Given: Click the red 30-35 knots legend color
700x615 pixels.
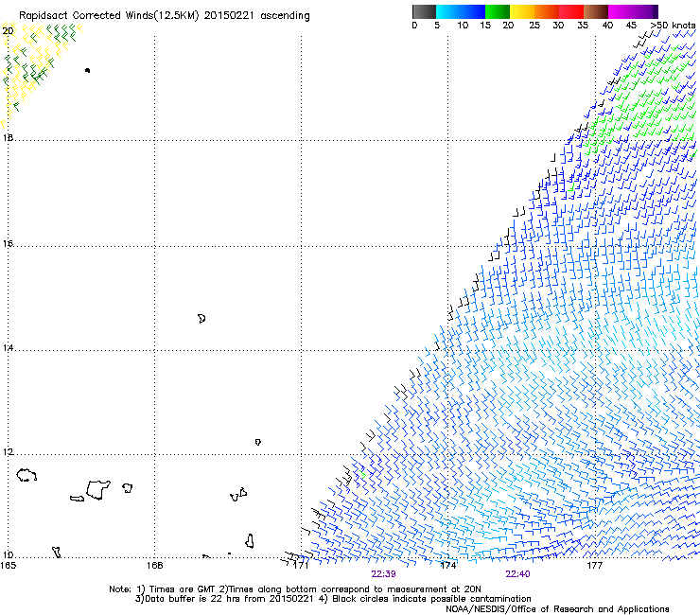Looking at the screenshot, I should (571, 11).
